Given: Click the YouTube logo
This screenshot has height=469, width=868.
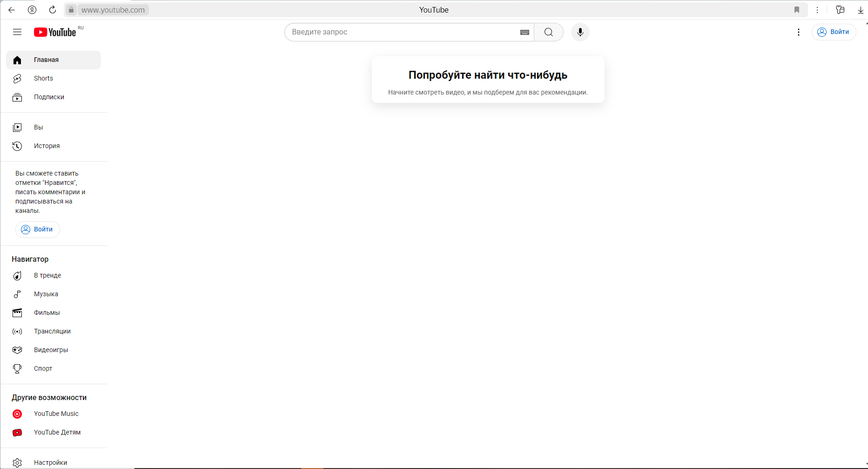Looking at the screenshot, I should point(55,32).
